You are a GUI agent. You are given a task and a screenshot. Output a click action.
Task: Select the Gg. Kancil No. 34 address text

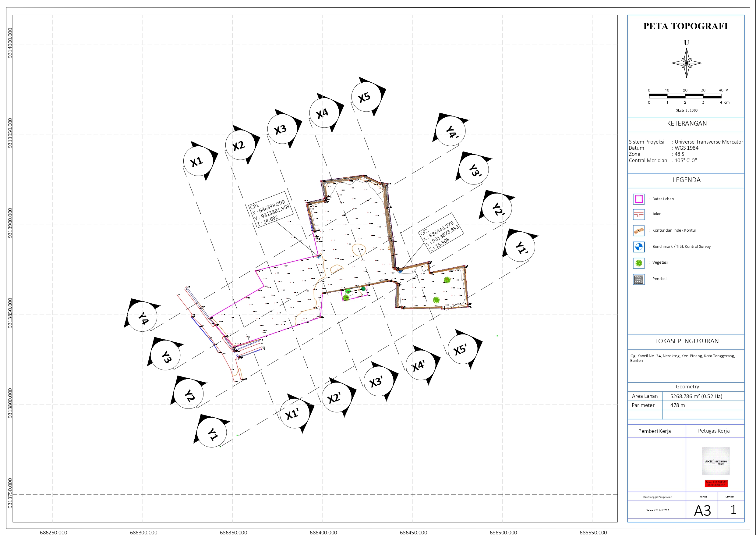coord(682,358)
